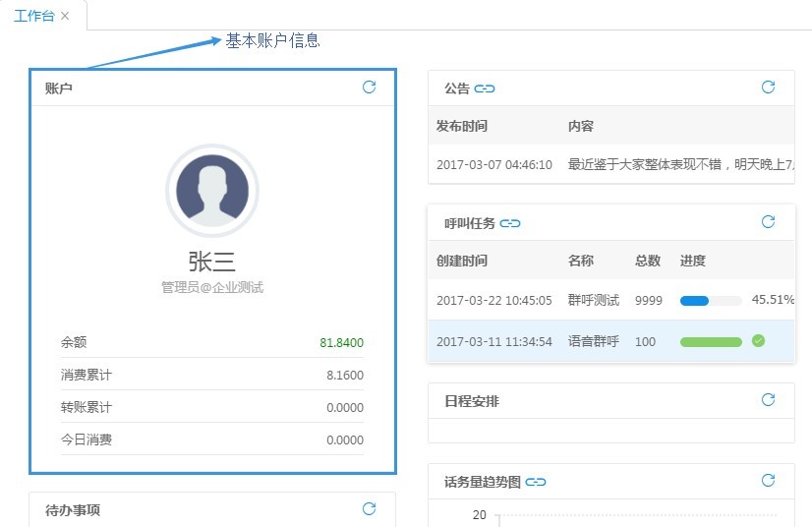Open the 公告 link icon
Screen dimensions: 812x527
click(x=485, y=88)
